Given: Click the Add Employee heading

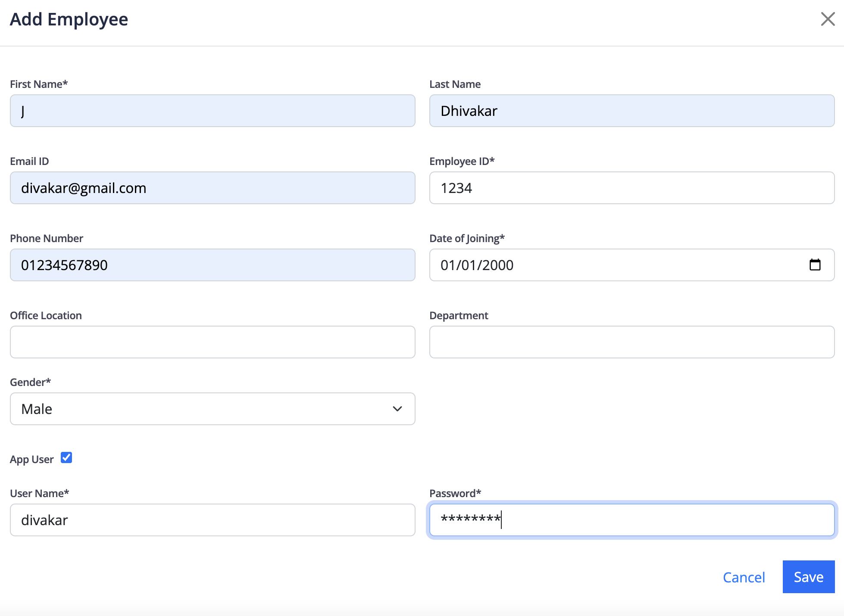Looking at the screenshot, I should 69,19.
